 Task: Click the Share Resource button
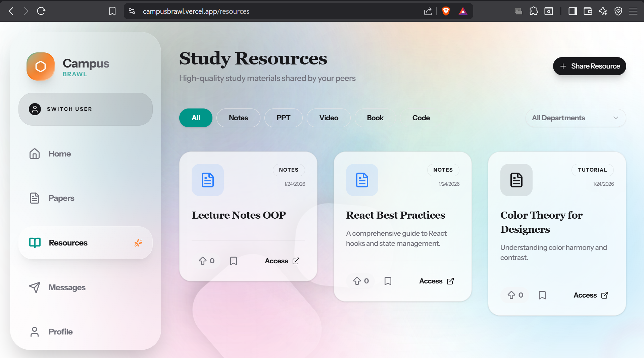pyautogui.click(x=589, y=66)
